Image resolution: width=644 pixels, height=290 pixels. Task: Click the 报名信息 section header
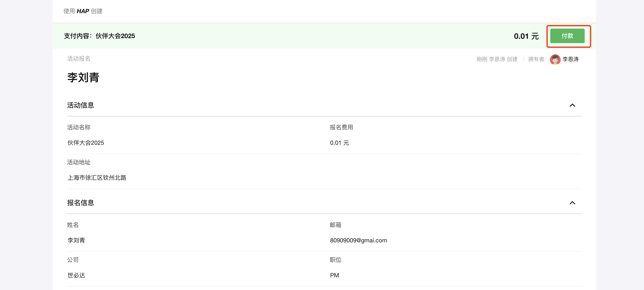tap(81, 203)
